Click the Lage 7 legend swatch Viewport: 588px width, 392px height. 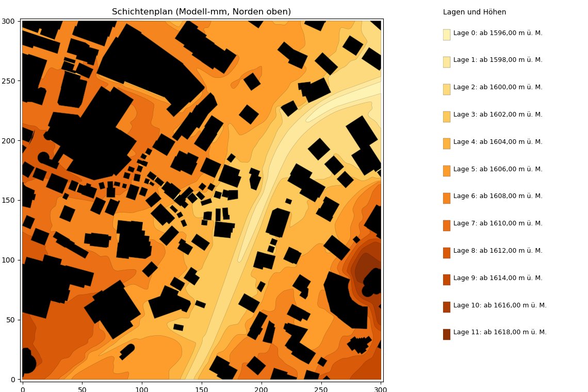(447, 225)
